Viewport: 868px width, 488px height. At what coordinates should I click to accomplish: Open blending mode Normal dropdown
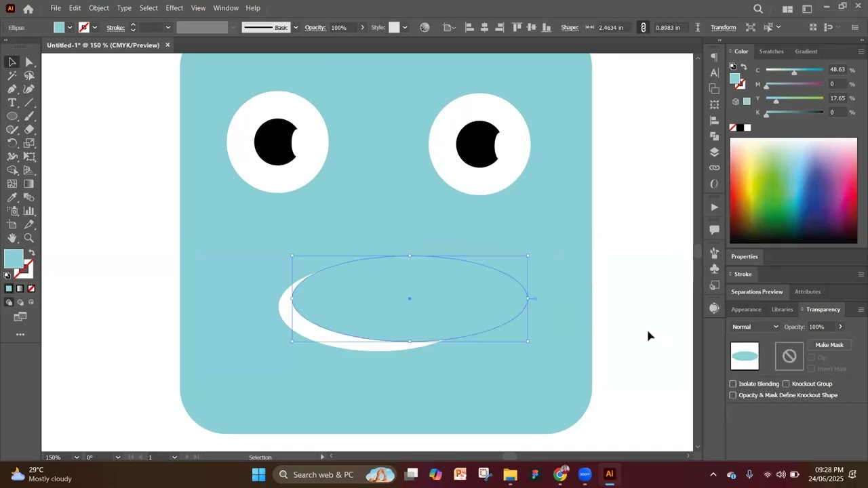pos(755,327)
